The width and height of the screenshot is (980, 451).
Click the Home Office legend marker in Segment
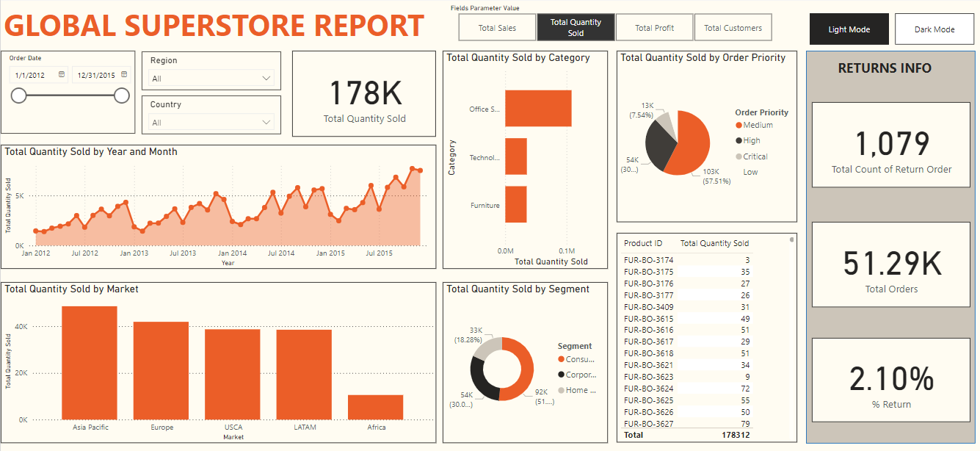[562, 390]
